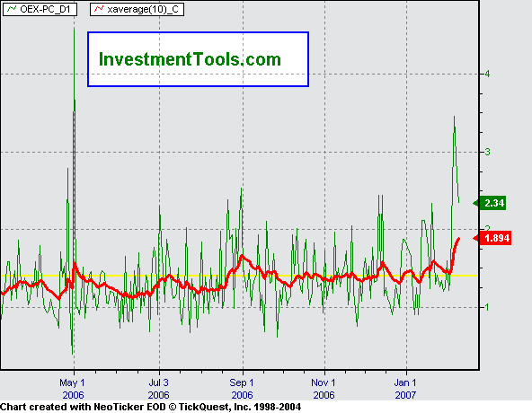The width and height of the screenshot is (532, 413).
Task: Click the NeoTicker EOD copyright footer text
Action: click(x=150, y=407)
